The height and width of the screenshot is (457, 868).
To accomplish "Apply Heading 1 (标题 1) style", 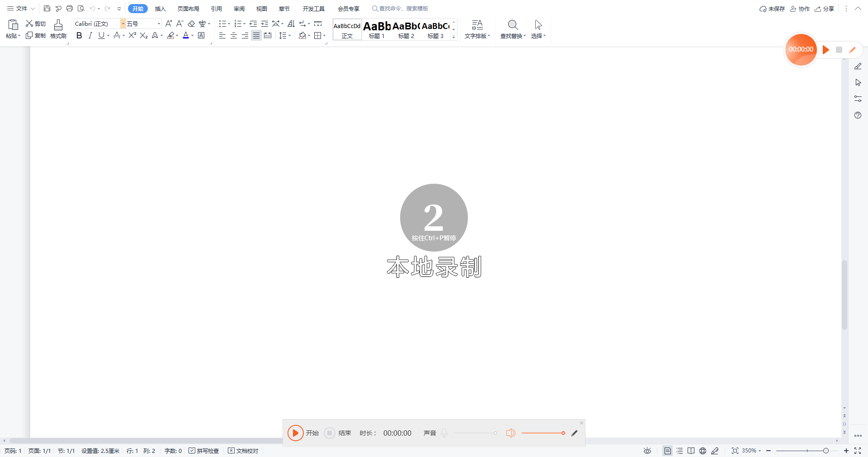I will pos(377,29).
